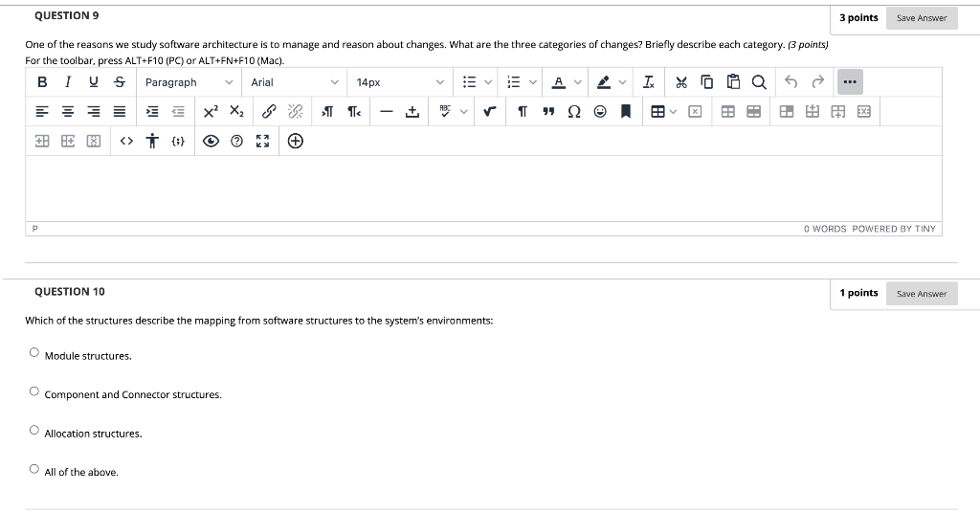Insert a nonbreaking space
980x513 pixels.
coord(412,111)
